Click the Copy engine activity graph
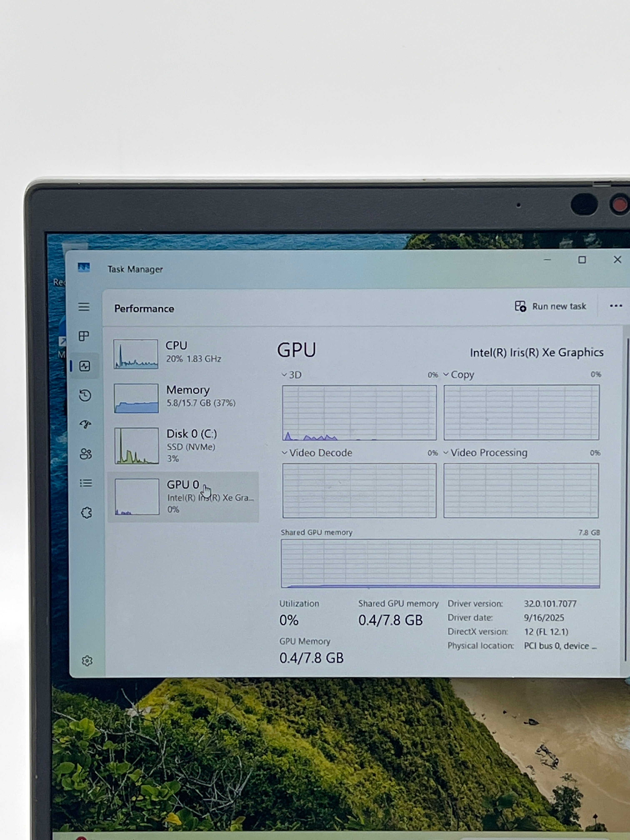 click(x=521, y=412)
